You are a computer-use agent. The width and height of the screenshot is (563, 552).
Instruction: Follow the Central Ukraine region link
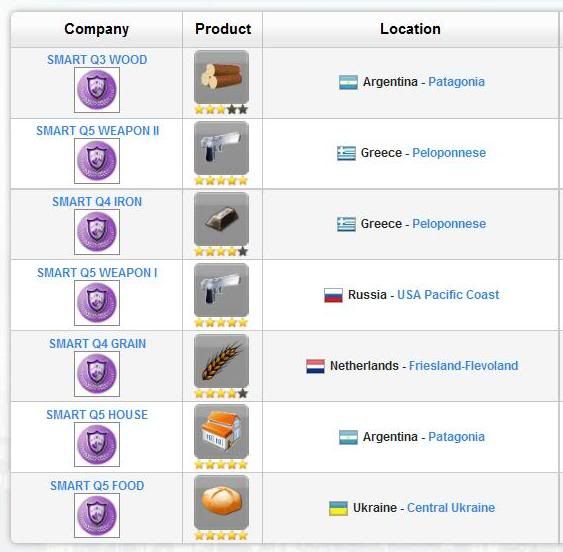451,508
